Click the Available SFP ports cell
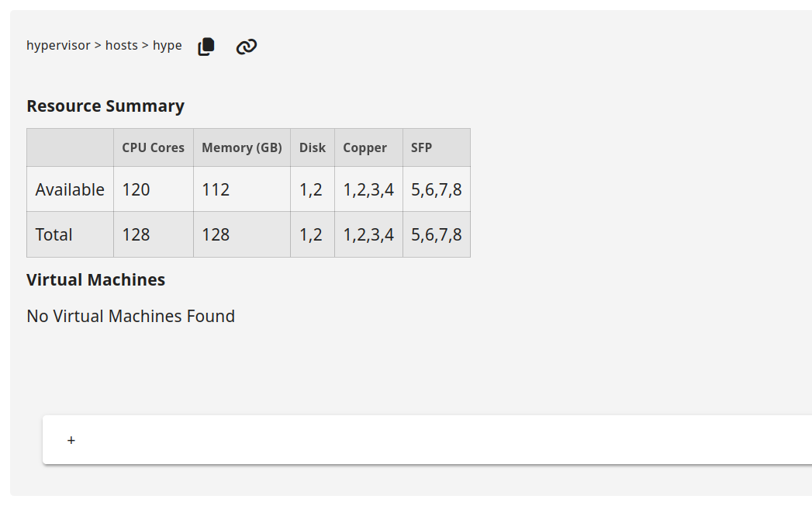Image resolution: width=812 pixels, height=506 pixels. point(437,189)
